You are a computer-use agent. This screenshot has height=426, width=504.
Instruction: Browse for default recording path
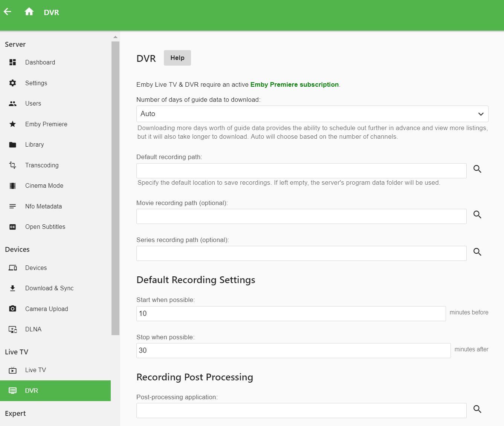(x=477, y=169)
